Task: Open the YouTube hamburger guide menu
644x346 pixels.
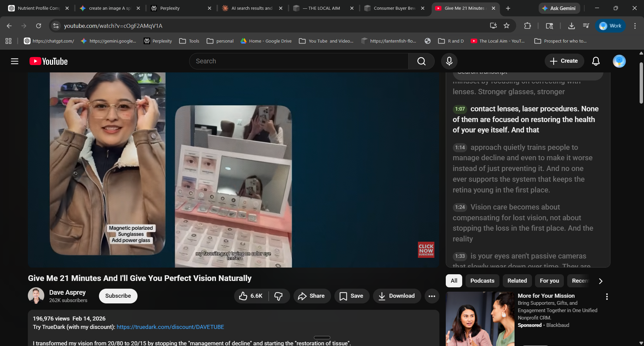Action: (14, 61)
